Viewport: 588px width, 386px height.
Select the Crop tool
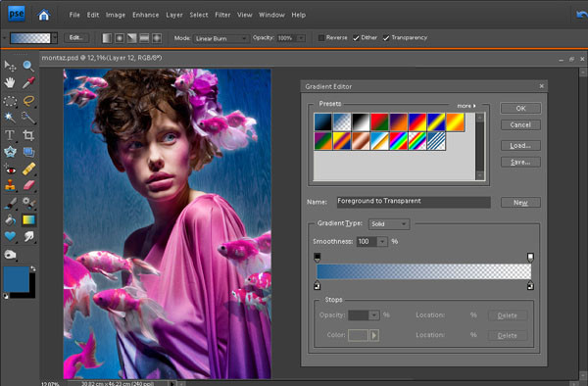click(x=28, y=135)
